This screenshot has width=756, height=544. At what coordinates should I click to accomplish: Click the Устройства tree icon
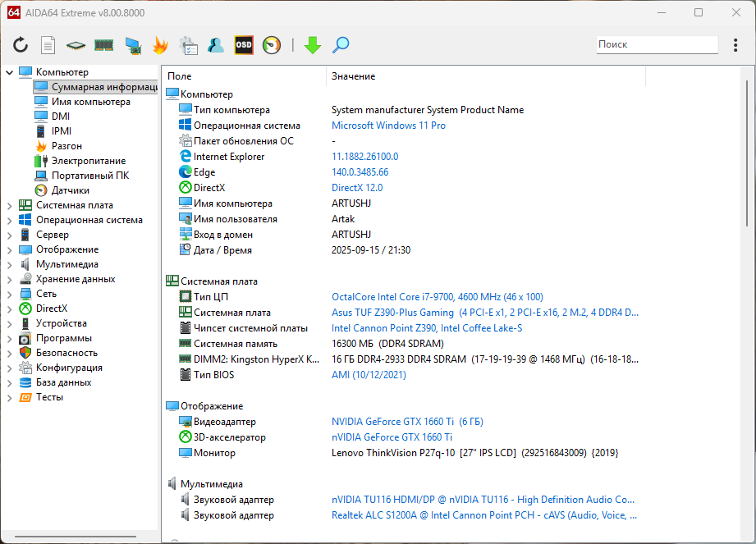coord(25,323)
